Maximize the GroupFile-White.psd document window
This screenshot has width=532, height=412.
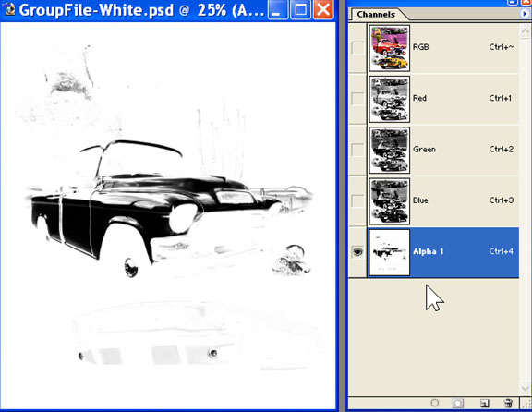[x=300, y=10]
